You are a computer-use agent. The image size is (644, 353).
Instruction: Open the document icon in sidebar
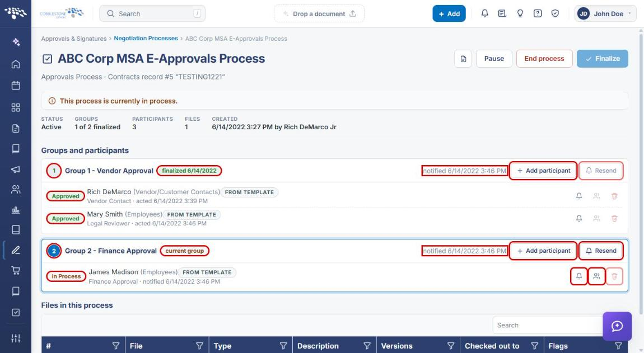[x=16, y=129]
